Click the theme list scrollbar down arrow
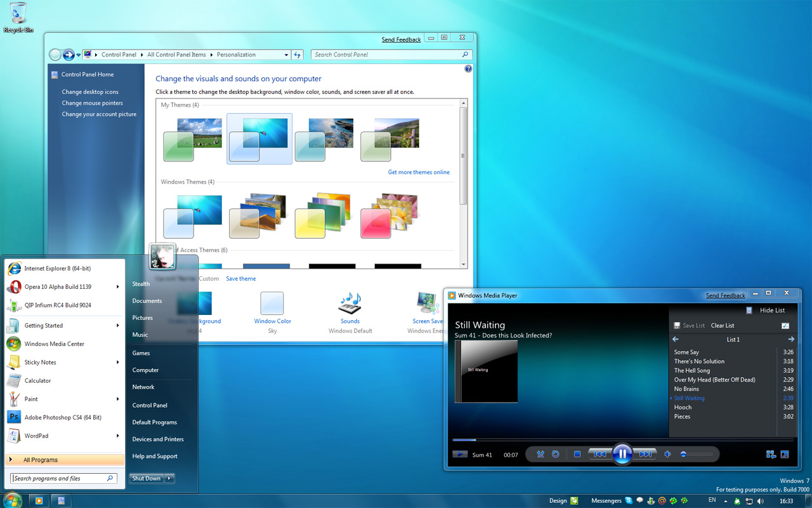This screenshot has height=508, width=812. click(464, 265)
